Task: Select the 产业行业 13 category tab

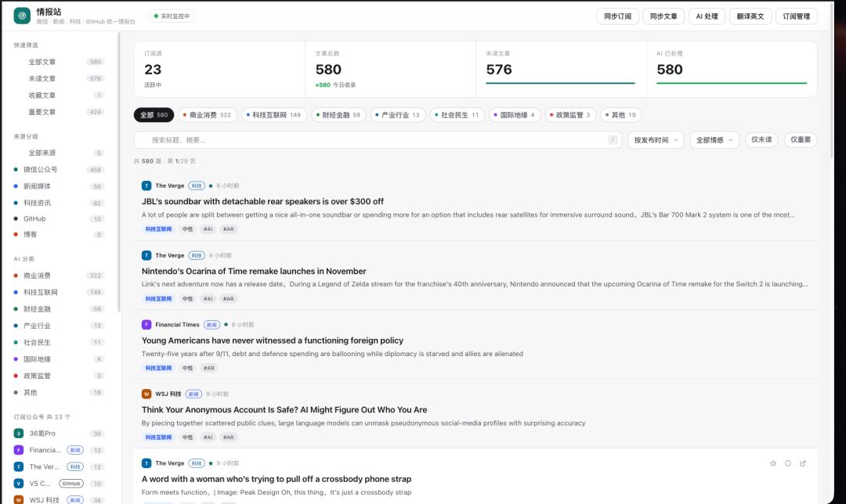Action: click(x=398, y=115)
